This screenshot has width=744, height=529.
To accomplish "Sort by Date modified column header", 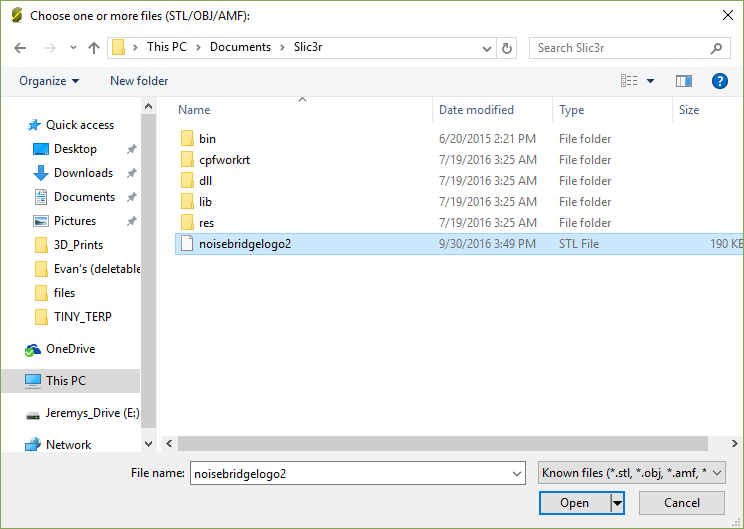I will click(476, 110).
